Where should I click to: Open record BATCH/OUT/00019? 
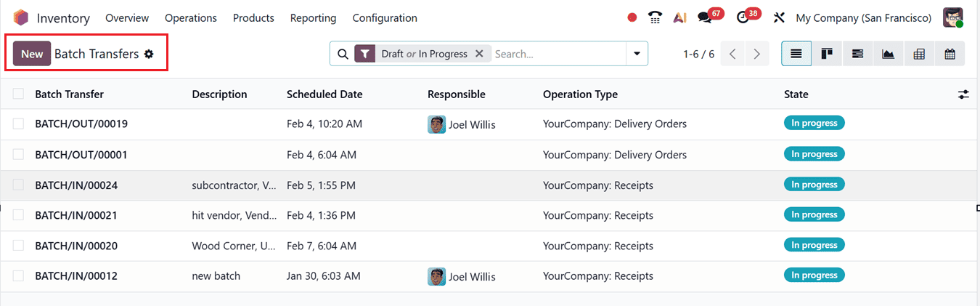click(x=81, y=124)
